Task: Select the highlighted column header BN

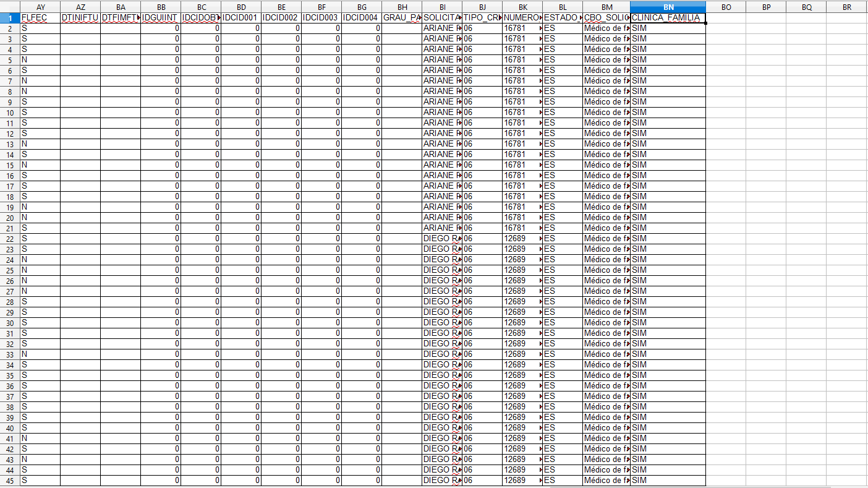Action: click(668, 7)
